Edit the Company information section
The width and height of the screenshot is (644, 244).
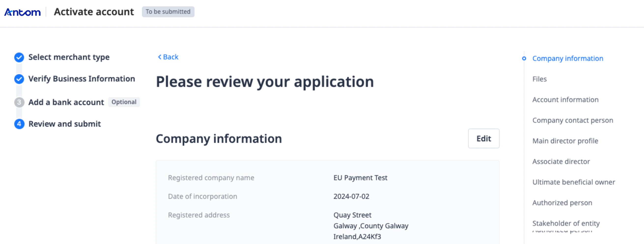click(x=484, y=139)
